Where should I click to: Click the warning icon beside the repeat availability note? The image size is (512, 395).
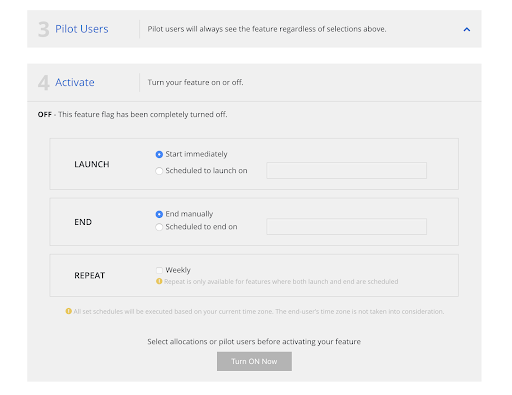click(159, 281)
